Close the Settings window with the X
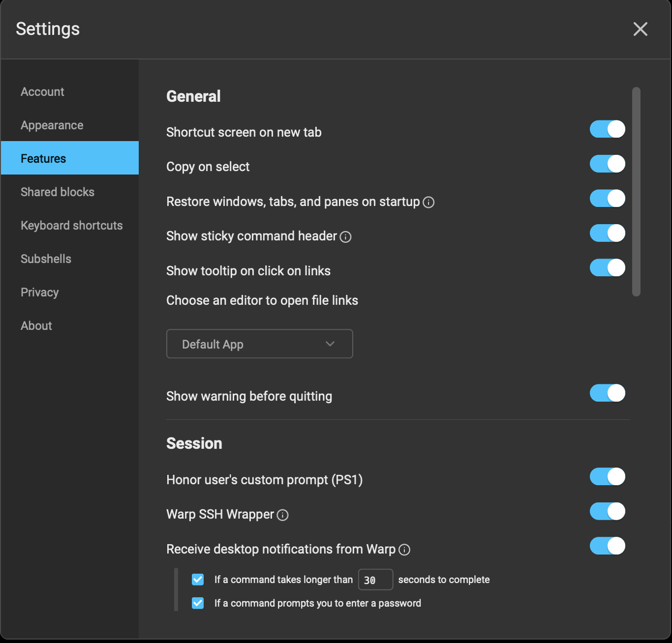672x643 pixels. (x=640, y=29)
